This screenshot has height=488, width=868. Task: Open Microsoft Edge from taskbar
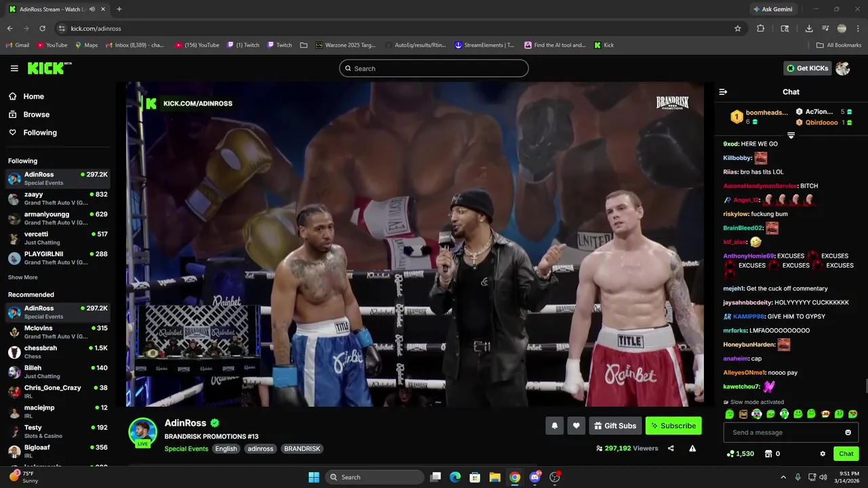coord(455,477)
